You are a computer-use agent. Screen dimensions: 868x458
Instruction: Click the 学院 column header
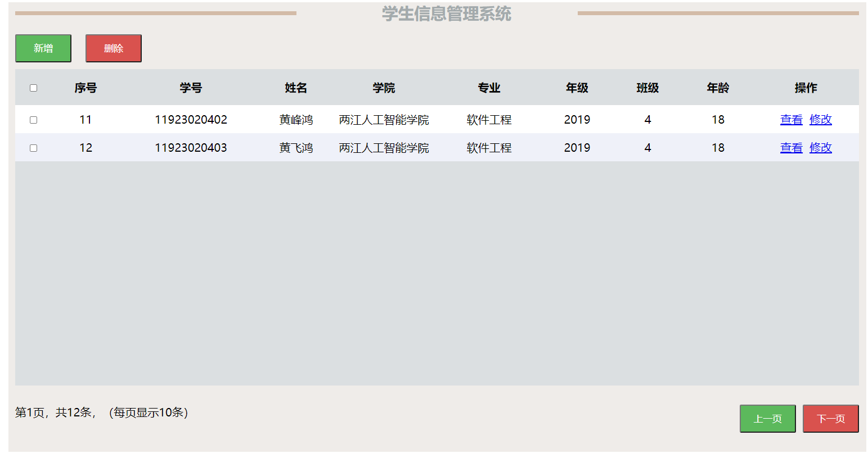click(383, 88)
